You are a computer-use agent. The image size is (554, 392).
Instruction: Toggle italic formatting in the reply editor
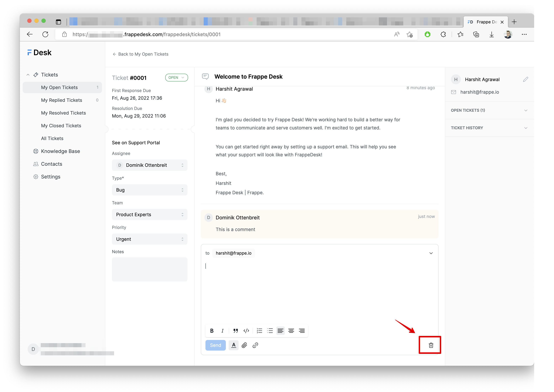[222, 331]
